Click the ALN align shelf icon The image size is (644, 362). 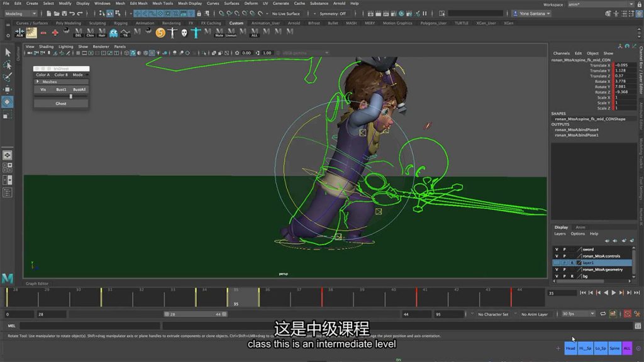click(19, 33)
